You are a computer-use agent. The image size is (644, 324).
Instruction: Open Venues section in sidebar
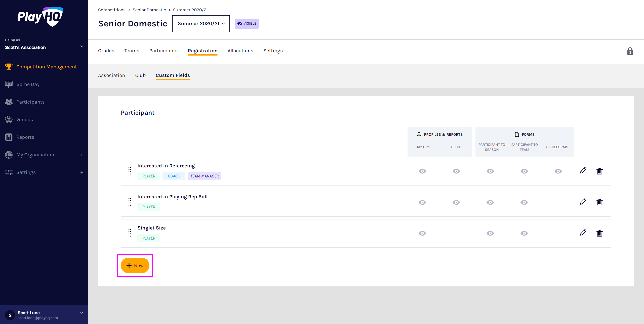tap(24, 120)
